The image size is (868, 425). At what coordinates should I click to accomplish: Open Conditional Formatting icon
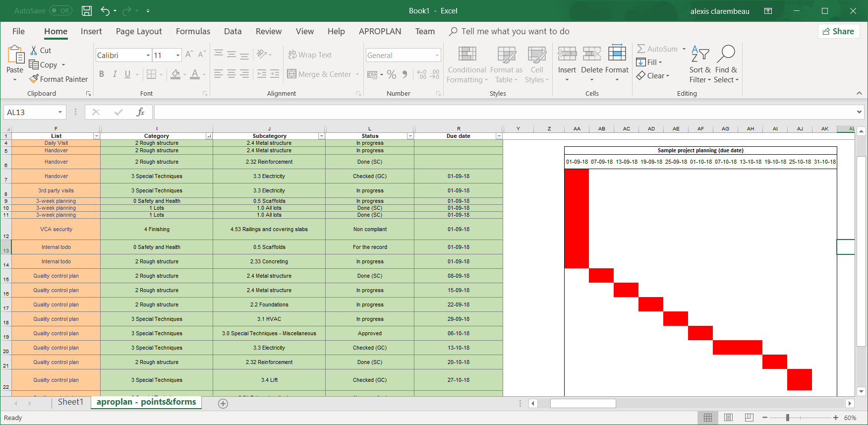(467, 54)
